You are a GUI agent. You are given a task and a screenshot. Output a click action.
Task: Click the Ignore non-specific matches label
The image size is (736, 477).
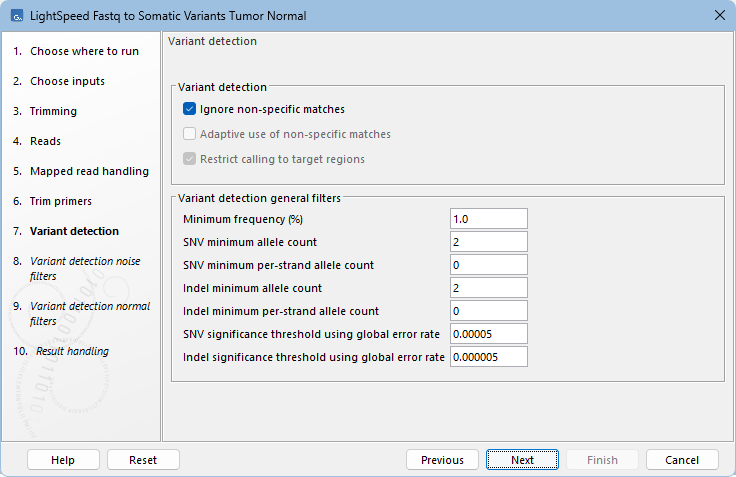click(x=272, y=109)
